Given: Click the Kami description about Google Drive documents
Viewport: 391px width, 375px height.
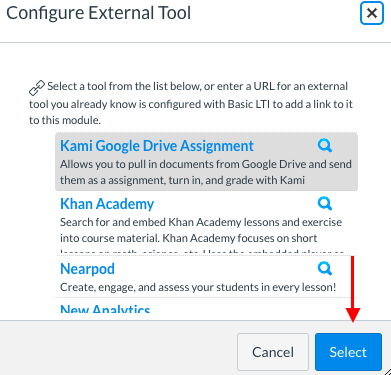Looking at the screenshot, I should [206, 172].
